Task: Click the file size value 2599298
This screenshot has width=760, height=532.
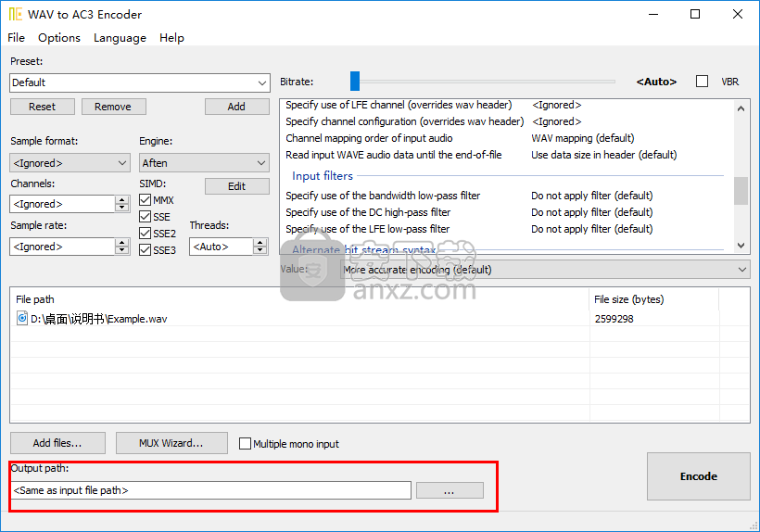Action: point(614,319)
